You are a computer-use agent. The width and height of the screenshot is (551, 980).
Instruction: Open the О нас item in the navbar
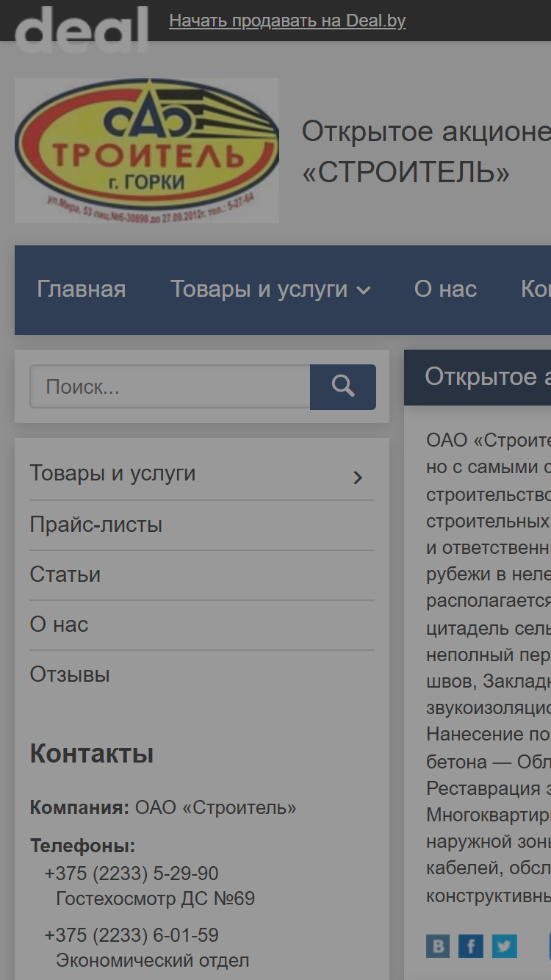tap(445, 289)
